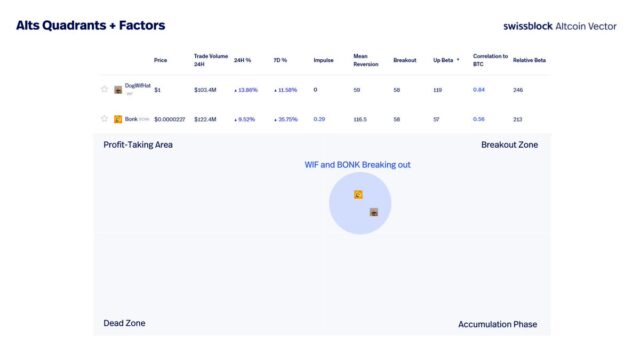
Task: Open the DogWifHat name link
Action: (138, 86)
